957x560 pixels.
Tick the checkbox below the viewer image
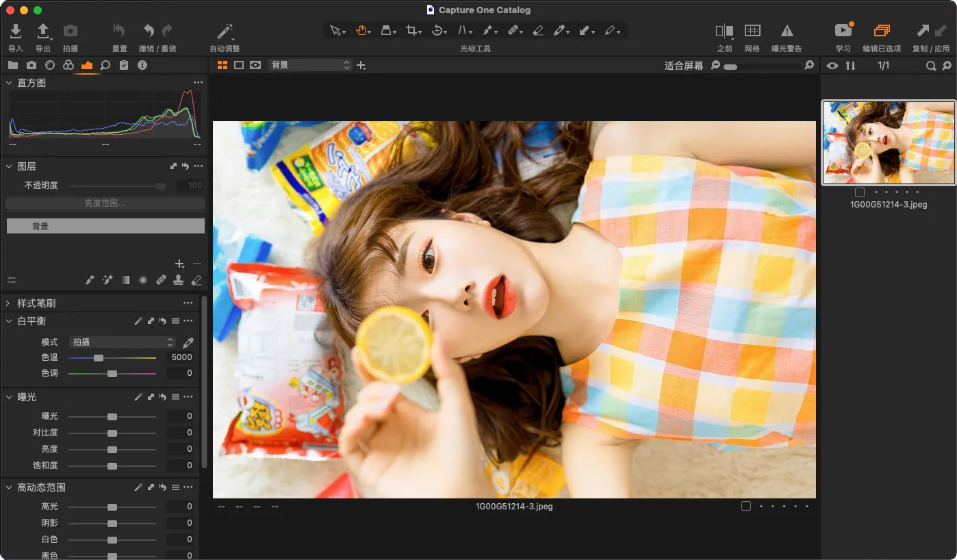tap(746, 506)
